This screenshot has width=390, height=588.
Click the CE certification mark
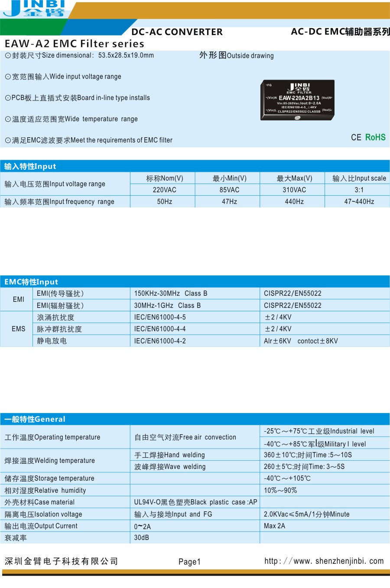click(356, 137)
